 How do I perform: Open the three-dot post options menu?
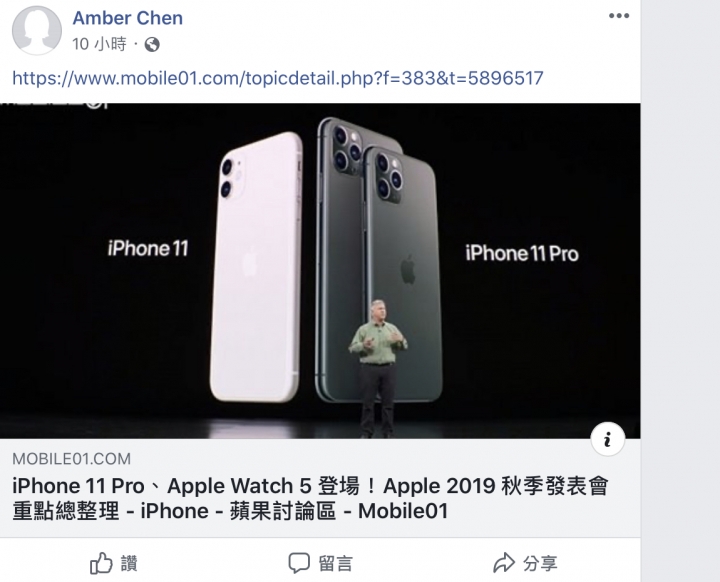619,16
